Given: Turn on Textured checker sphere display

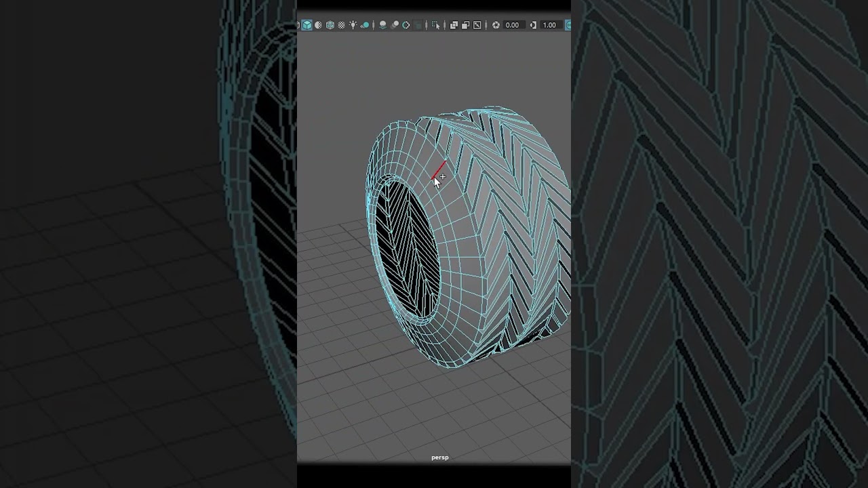Looking at the screenshot, I should [342, 25].
